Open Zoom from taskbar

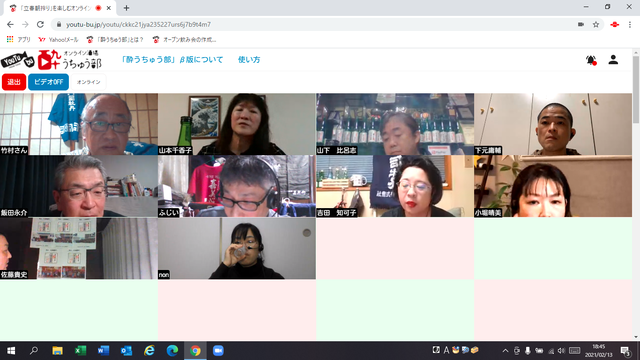coord(218,351)
